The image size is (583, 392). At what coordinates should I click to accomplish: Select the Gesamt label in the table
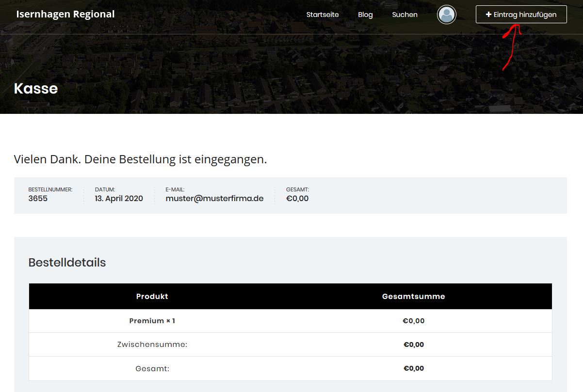pyautogui.click(x=152, y=368)
